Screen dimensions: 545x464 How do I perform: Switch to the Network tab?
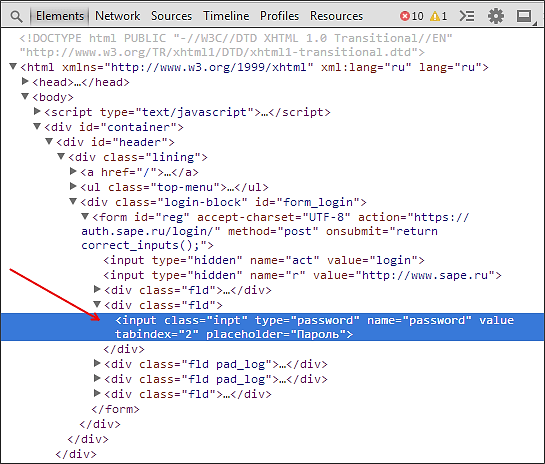tap(117, 16)
